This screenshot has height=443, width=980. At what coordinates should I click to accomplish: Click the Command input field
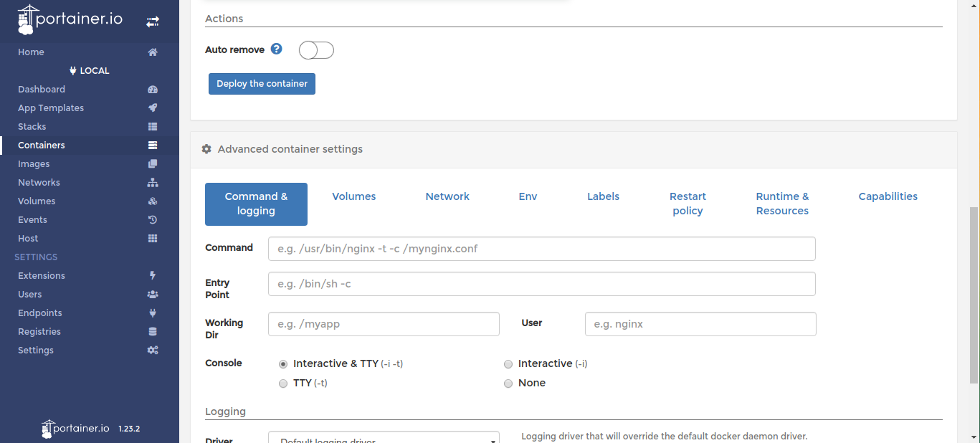tap(541, 249)
